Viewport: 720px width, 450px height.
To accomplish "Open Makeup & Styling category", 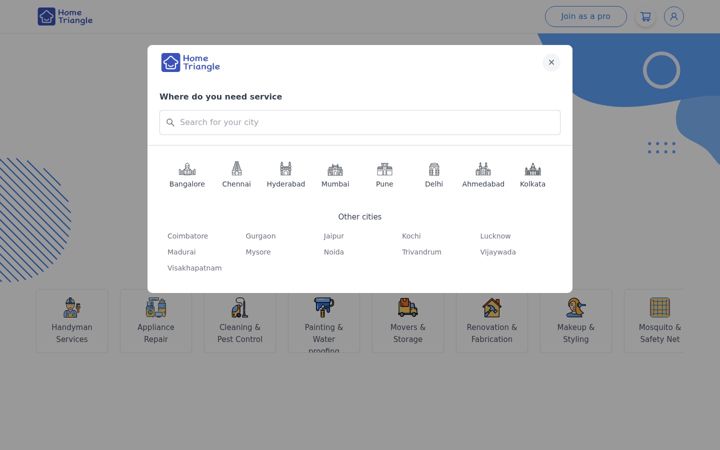I will tap(576, 321).
